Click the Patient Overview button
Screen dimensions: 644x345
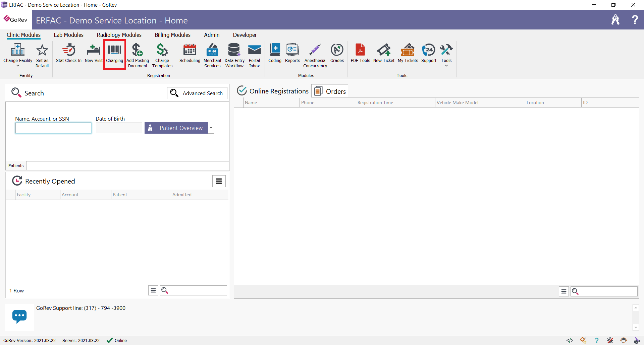pos(176,128)
